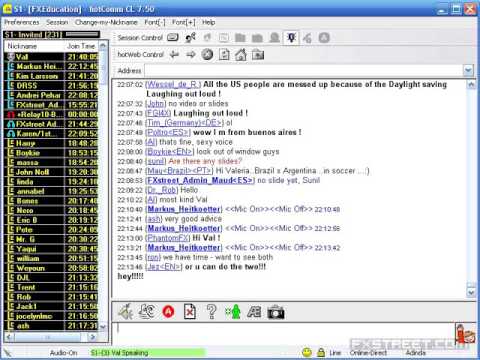480x360 pixels.
Task: Click the greyed folder icon in Session Control
Action: 240,38
